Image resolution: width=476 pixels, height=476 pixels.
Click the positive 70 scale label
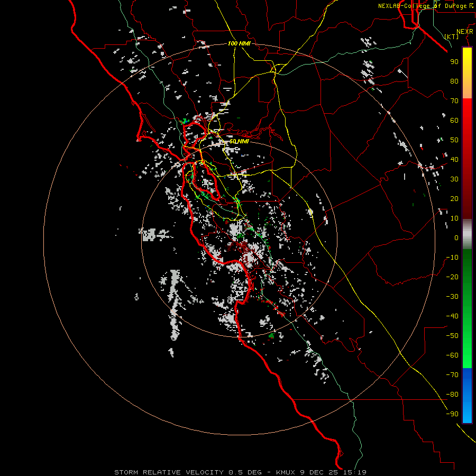[x=454, y=101]
